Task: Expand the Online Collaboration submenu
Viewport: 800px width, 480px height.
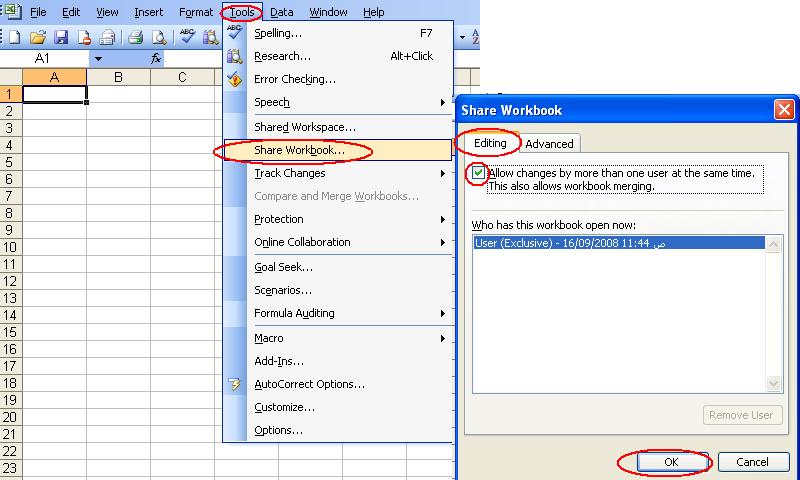Action: (x=443, y=242)
